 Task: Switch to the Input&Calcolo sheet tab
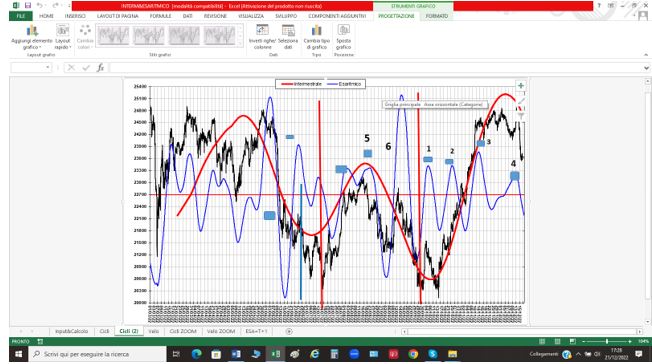(72, 331)
